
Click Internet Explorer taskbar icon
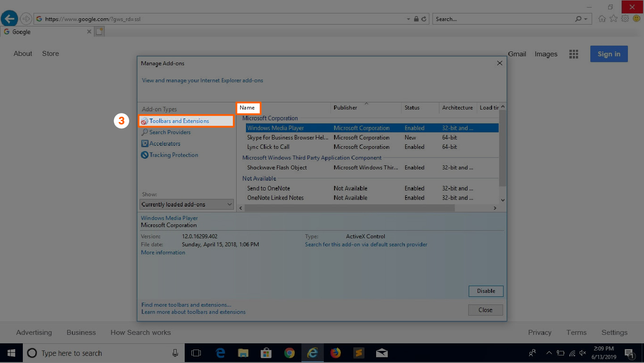(313, 353)
